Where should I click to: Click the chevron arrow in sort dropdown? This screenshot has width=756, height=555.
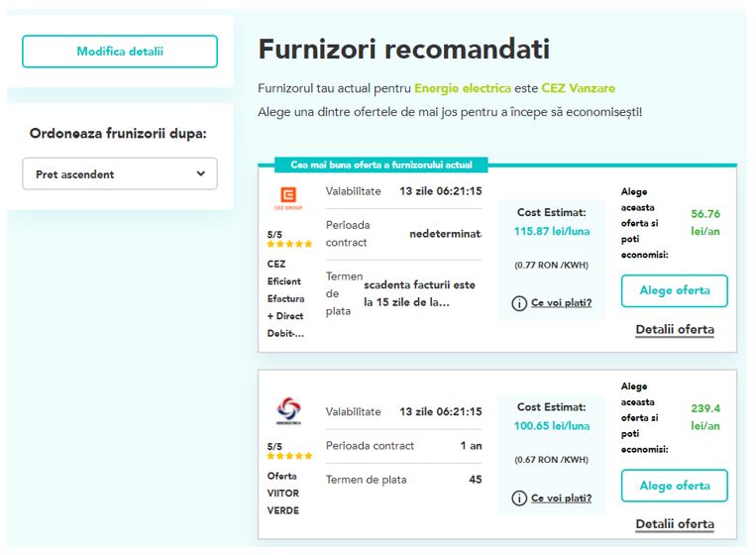tap(201, 174)
